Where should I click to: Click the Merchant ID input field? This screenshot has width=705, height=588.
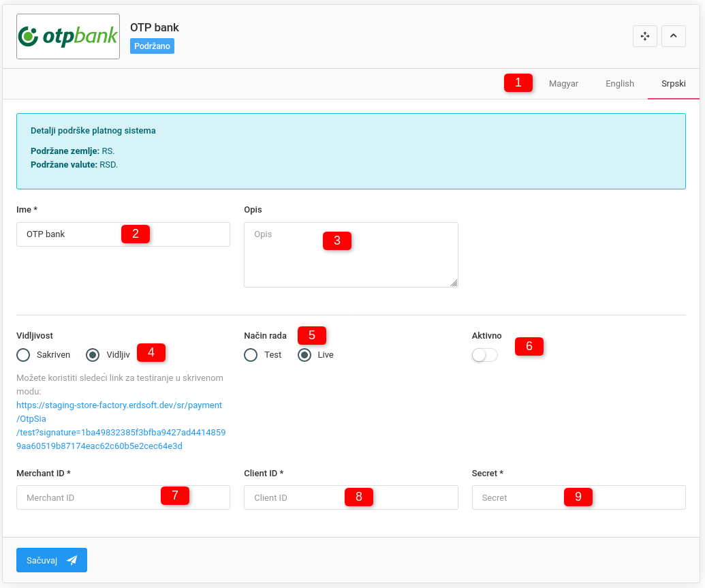pyautogui.click(x=89, y=498)
